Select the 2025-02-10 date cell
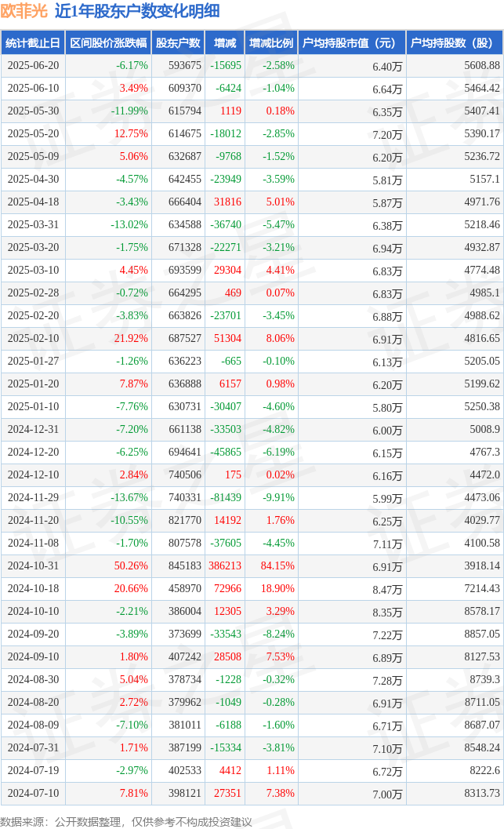This screenshot has width=504, height=829. 33,338
